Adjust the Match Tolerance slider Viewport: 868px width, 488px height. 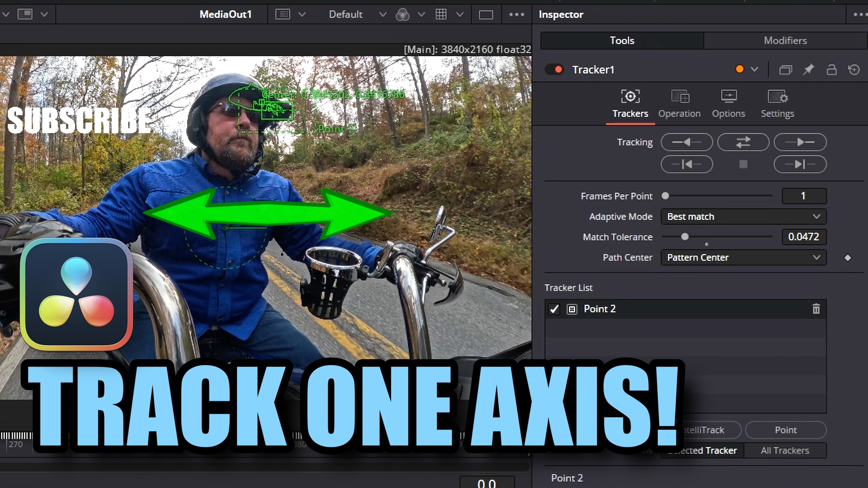pos(685,236)
